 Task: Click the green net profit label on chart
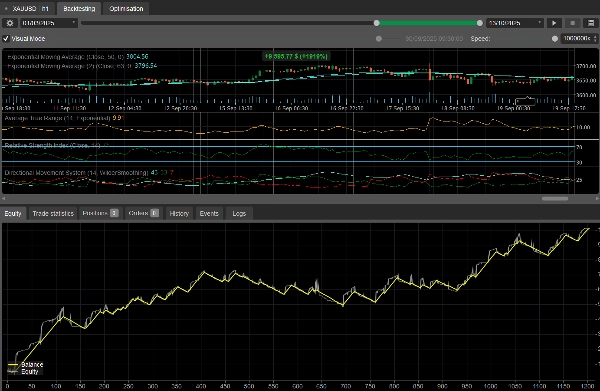[296, 56]
